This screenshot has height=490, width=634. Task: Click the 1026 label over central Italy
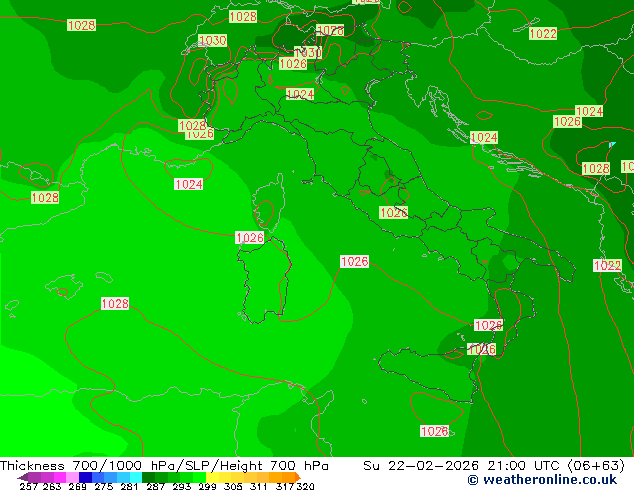393,213
